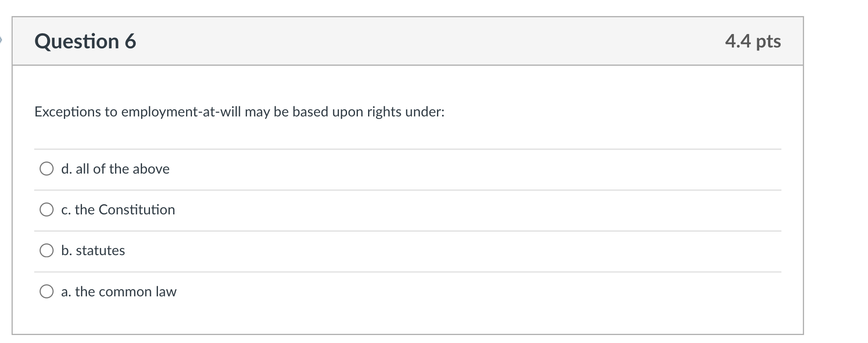Screen dimensions: 868x343
Task: Select radio button for 'a. the common law'
Action: point(46,291)
